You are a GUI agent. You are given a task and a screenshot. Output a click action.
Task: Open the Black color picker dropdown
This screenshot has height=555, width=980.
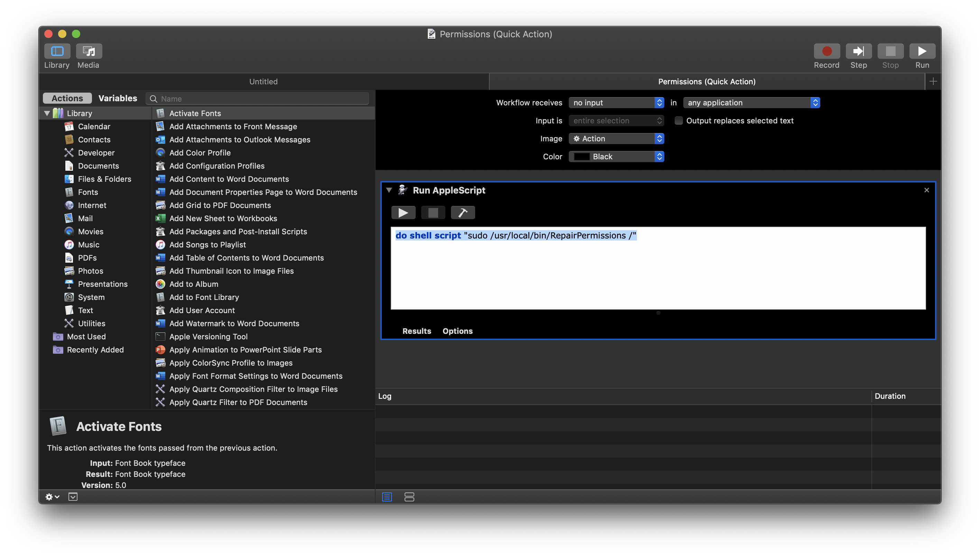coord(616,157)
